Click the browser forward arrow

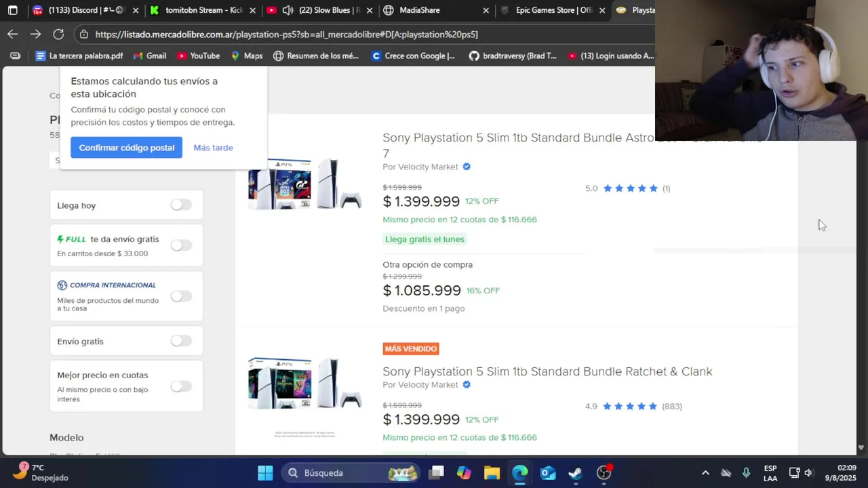point(35,34)
